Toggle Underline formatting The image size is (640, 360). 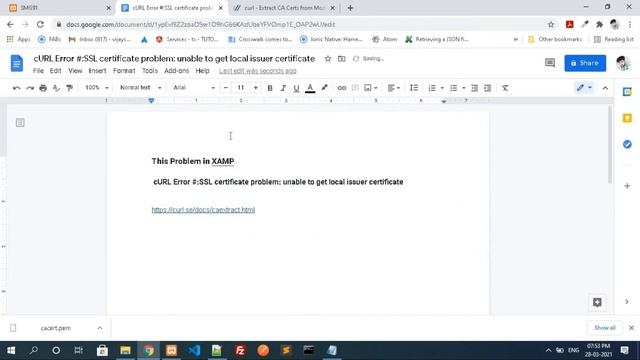[296, 88]
